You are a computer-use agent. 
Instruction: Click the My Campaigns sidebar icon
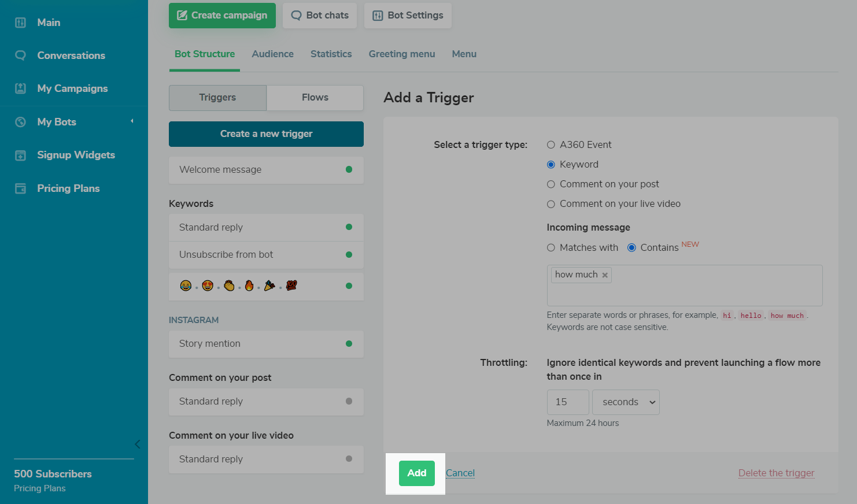click(x=20, y=88)
